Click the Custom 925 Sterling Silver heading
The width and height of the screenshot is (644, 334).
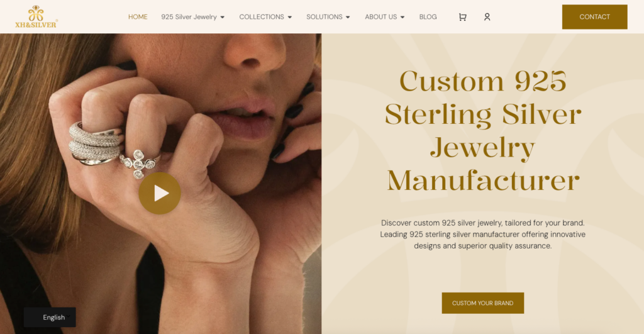pos(483,131)
